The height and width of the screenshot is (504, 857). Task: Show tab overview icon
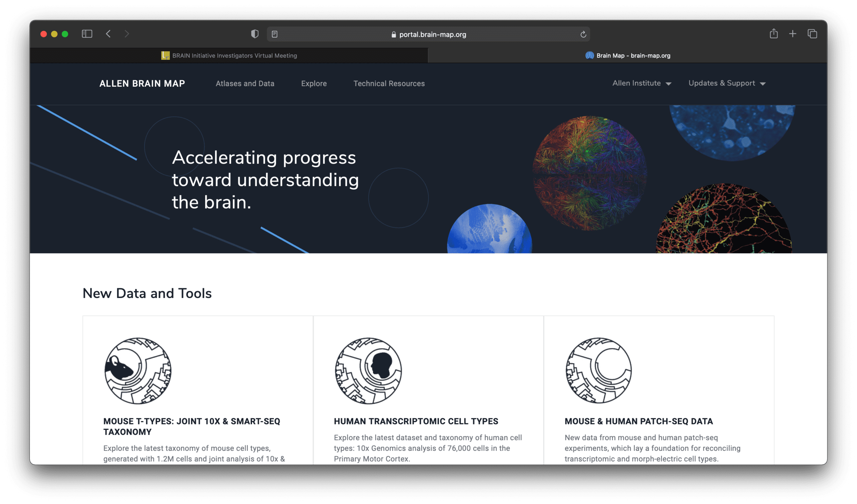tap(812, 34)
